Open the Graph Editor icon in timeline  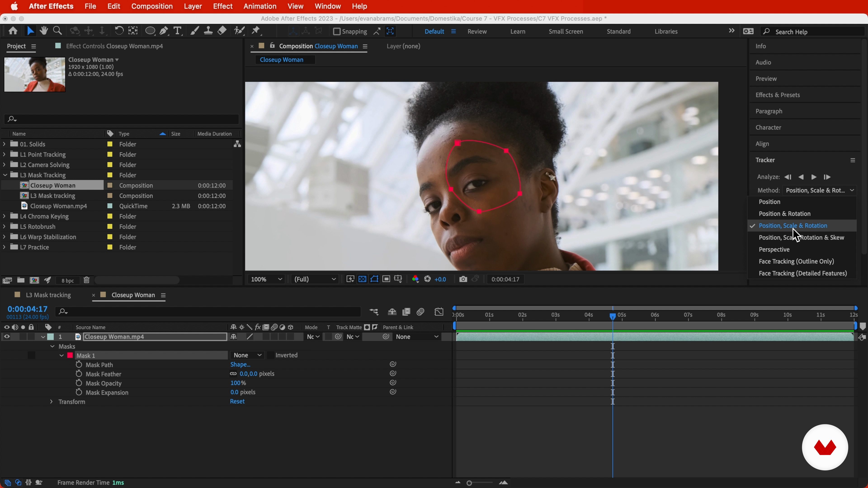click(439, 312)
